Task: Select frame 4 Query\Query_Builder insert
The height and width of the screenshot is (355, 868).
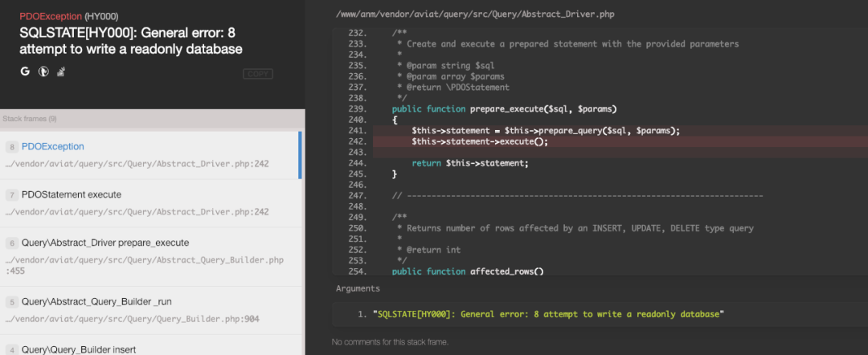Action: point(151,345)
